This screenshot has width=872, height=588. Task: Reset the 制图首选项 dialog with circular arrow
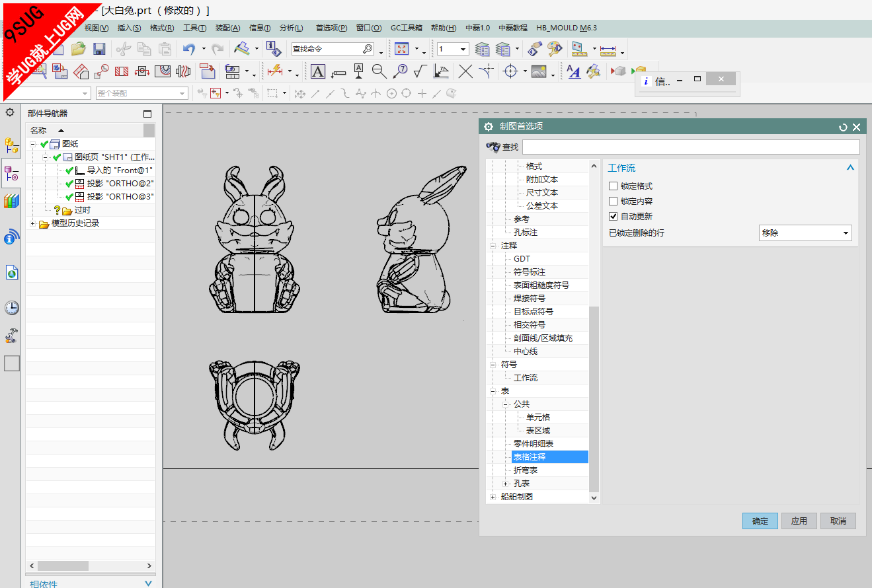tap(843, 127)
